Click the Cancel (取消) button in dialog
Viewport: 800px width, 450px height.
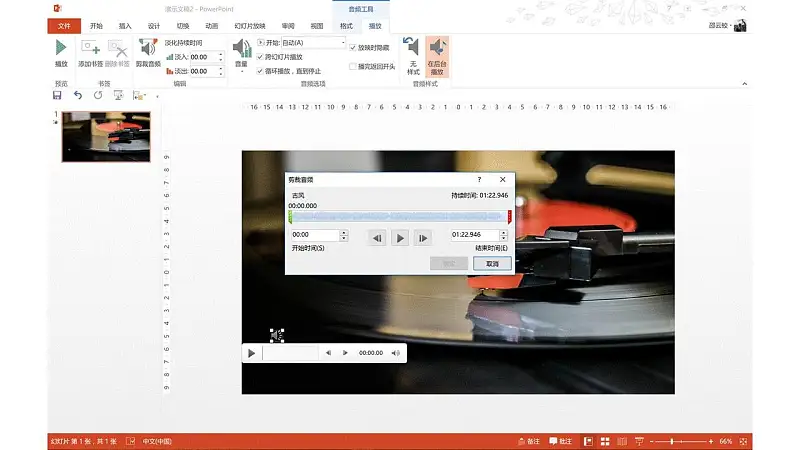(x=492, y=264)
